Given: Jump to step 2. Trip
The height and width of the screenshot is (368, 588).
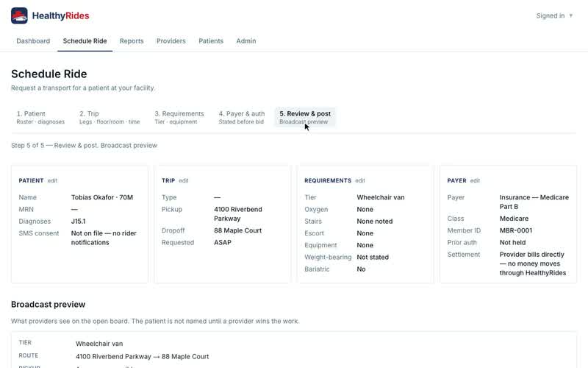Looking at the screenshot, I should (110, 117).
